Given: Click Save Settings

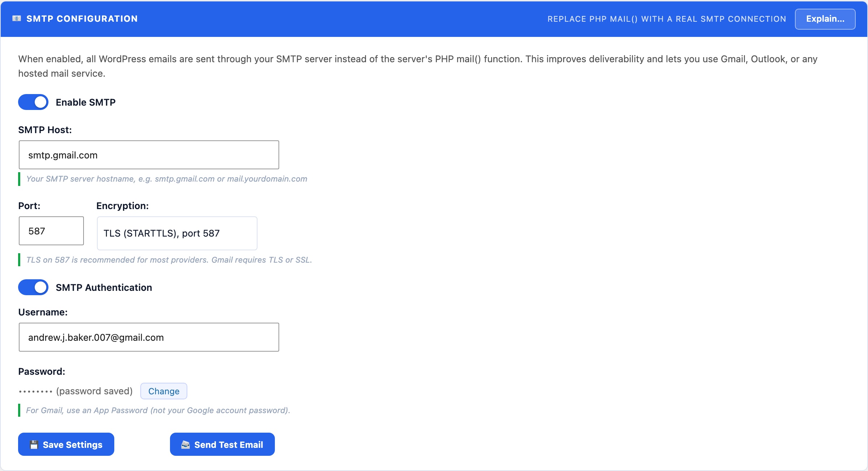Looking at the screenshot, I should coord(66,444).
